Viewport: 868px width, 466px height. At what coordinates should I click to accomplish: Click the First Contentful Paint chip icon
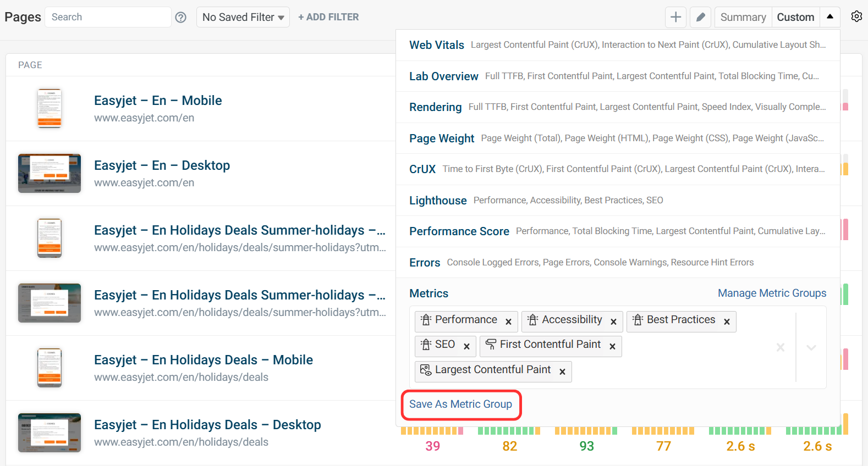(491, 345)
